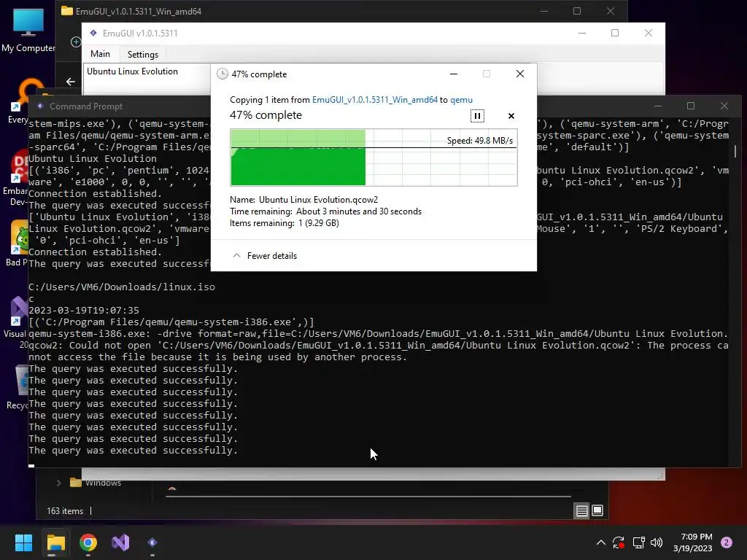Pause the file copy operation
This screenshot has width=747, height=560.
[477, 116]
